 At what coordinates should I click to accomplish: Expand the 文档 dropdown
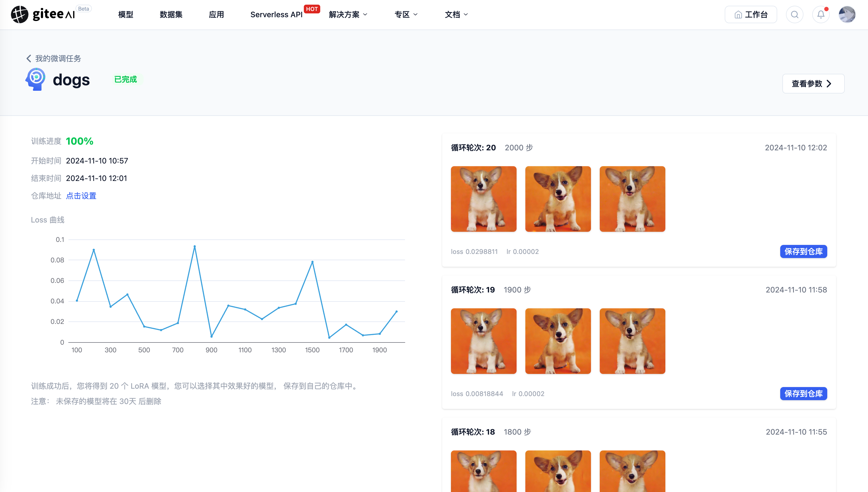coord(456,14)
